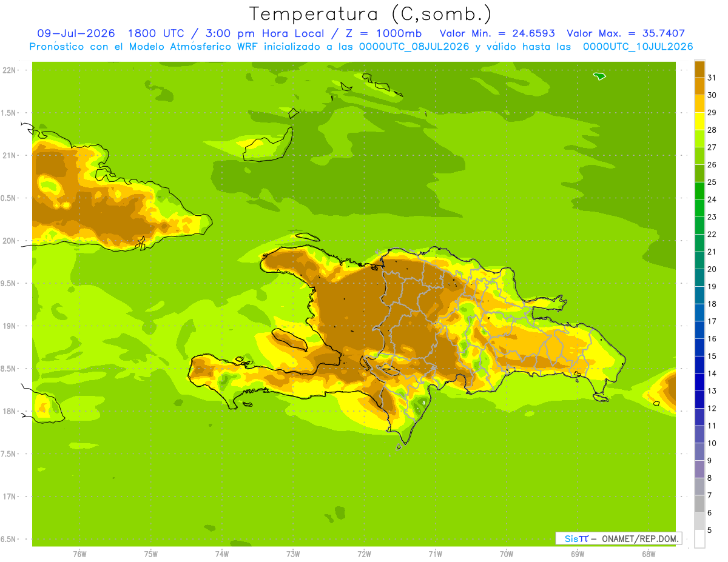Select the date '09-Jul-2026' in the header
The height and width of the screenshot is (562, 728).
[76, 33]
